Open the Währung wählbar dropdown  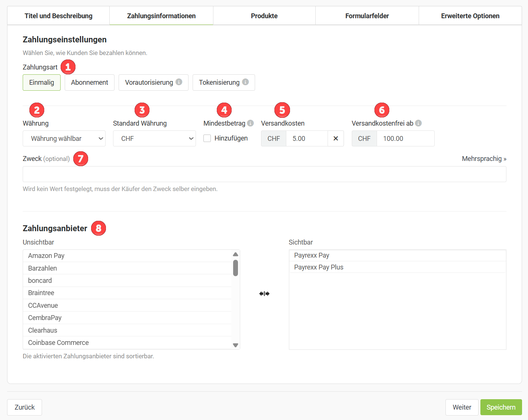pyautogui.click(x=64, y=139)
